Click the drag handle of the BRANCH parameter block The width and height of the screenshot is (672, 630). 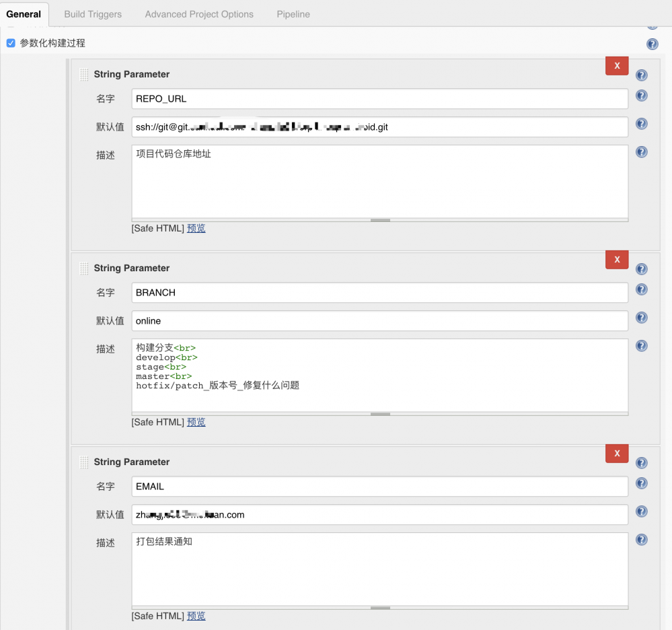point(83,268)
